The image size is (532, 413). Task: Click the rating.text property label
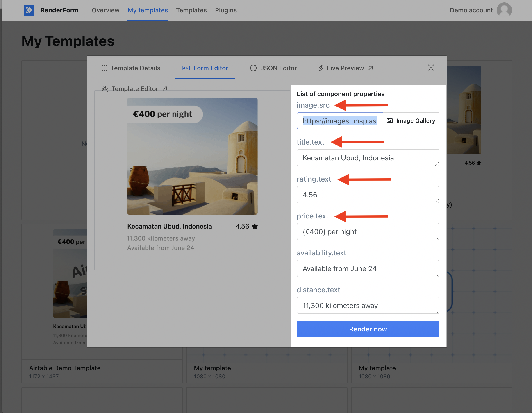[314, 179]
